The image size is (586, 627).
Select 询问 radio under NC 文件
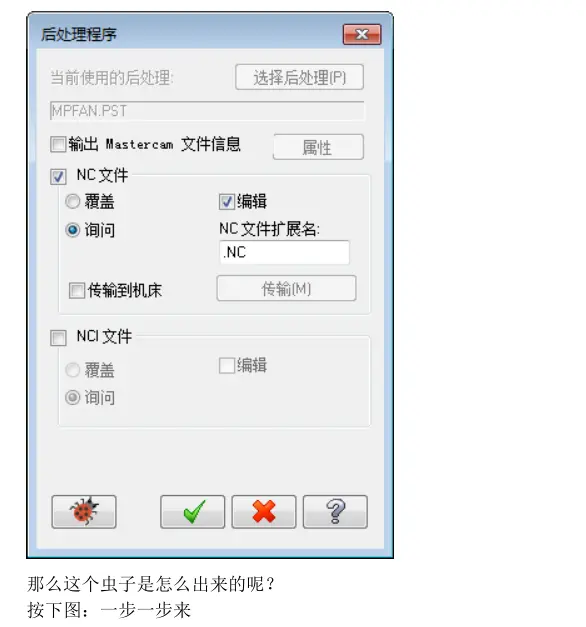tap(72, 230)
